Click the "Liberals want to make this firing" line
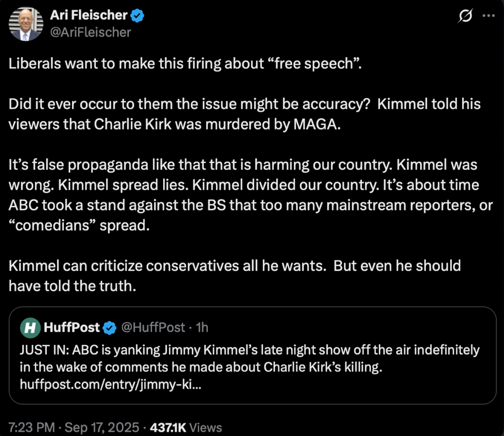504x436 pixels. [185, 64]
